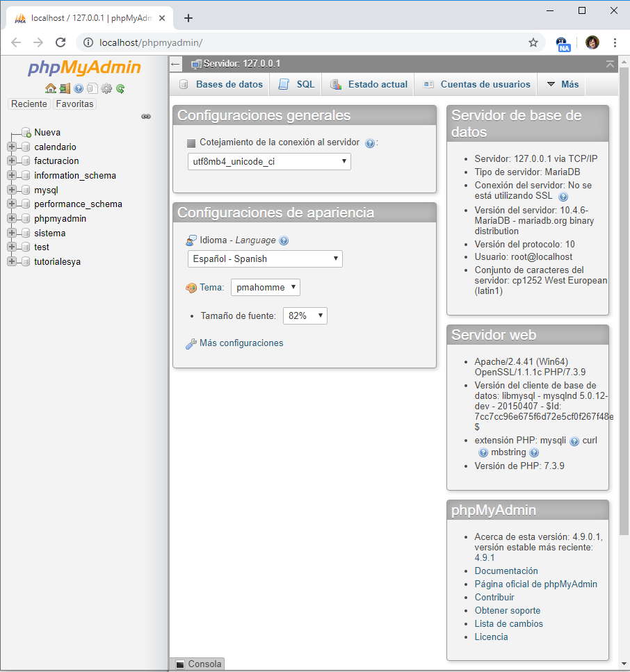Image resolution: width=630 pixels, height=672 pixels.
Task: Click the Tema palette icon
Action: point(191,288)
